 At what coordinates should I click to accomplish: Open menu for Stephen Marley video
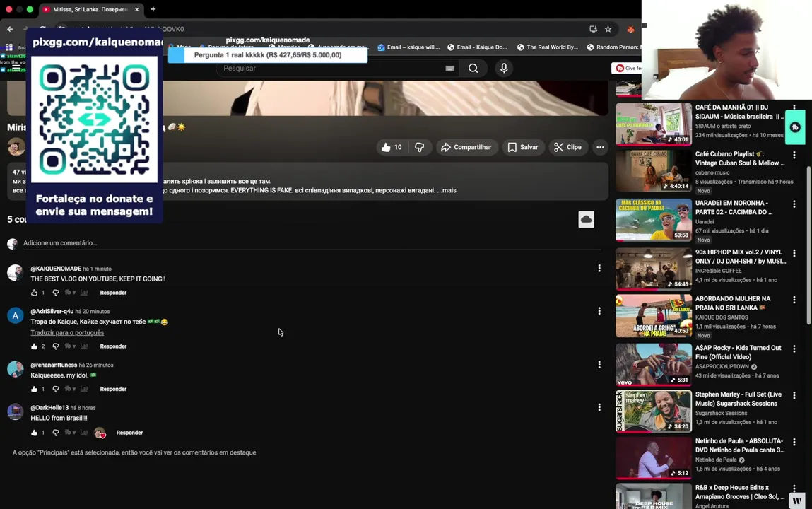(794, 396)
